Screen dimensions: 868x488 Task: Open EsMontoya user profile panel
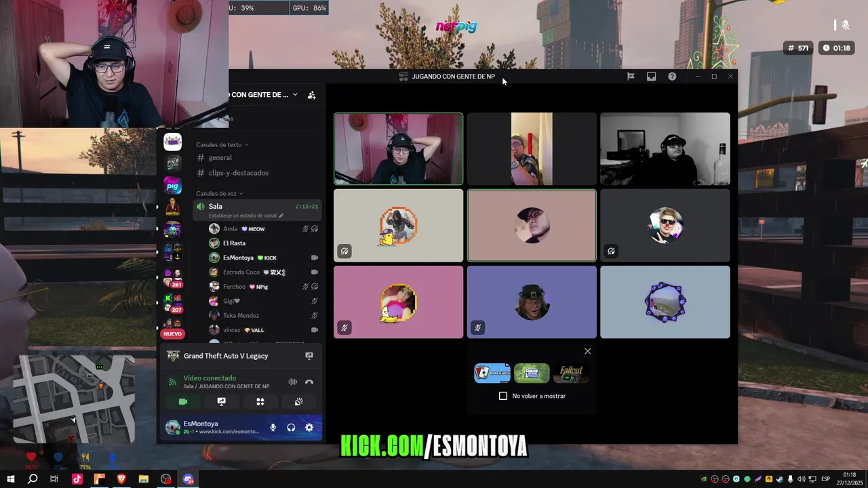tap(212, 428)
